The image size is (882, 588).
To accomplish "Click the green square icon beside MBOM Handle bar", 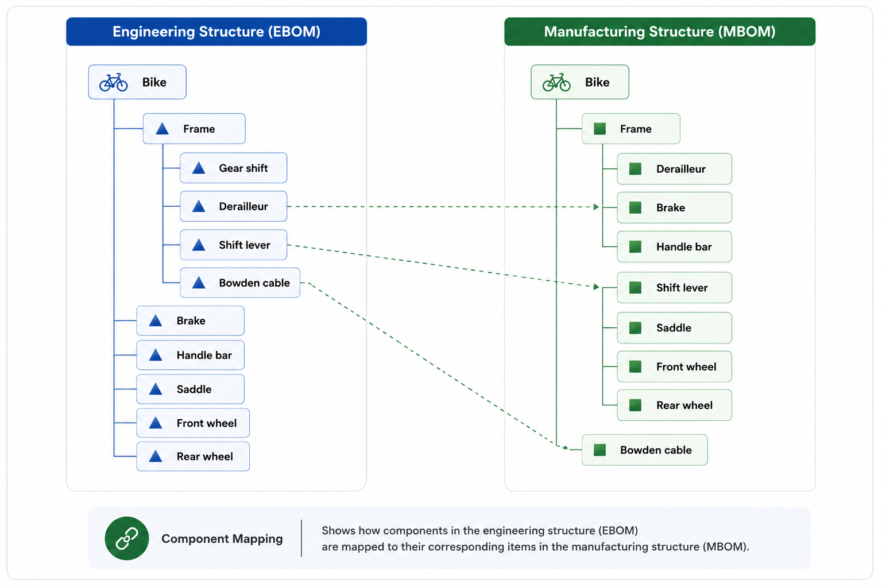I will coord(635,246).
